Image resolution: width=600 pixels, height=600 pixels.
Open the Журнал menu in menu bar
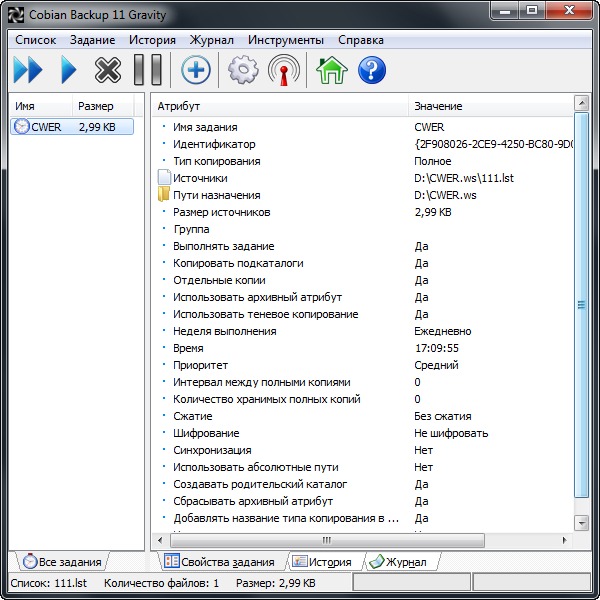(212, 40)
